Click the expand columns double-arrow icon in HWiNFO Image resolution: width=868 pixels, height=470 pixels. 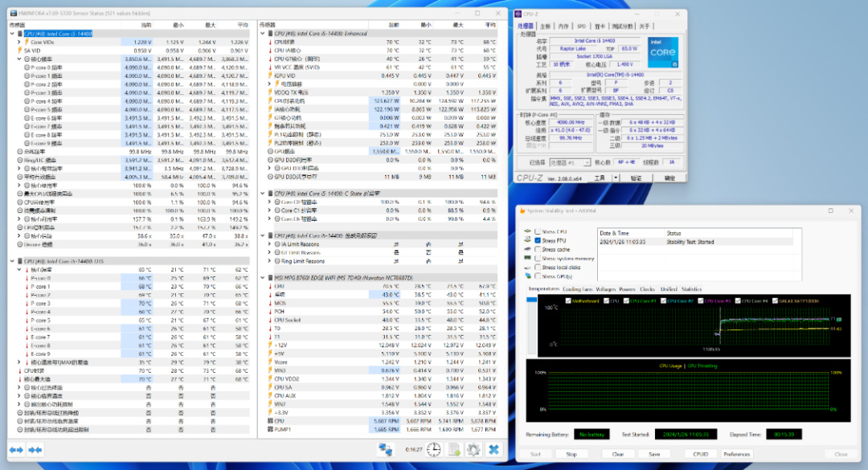16,449
